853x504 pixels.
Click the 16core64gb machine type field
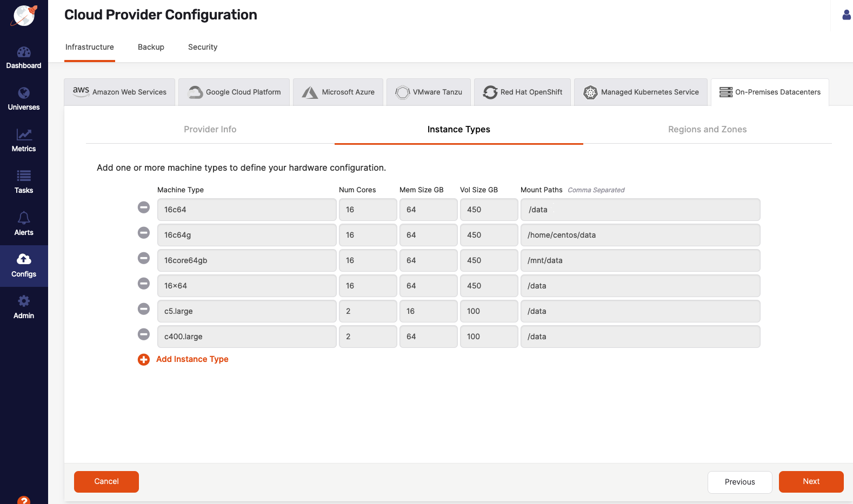tap(246, 260)
